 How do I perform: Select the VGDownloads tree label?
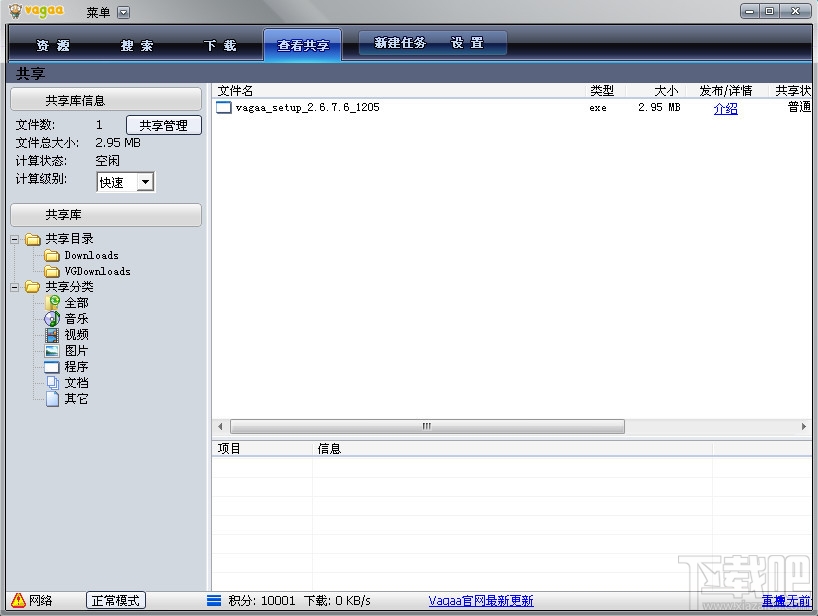point(98,271)
